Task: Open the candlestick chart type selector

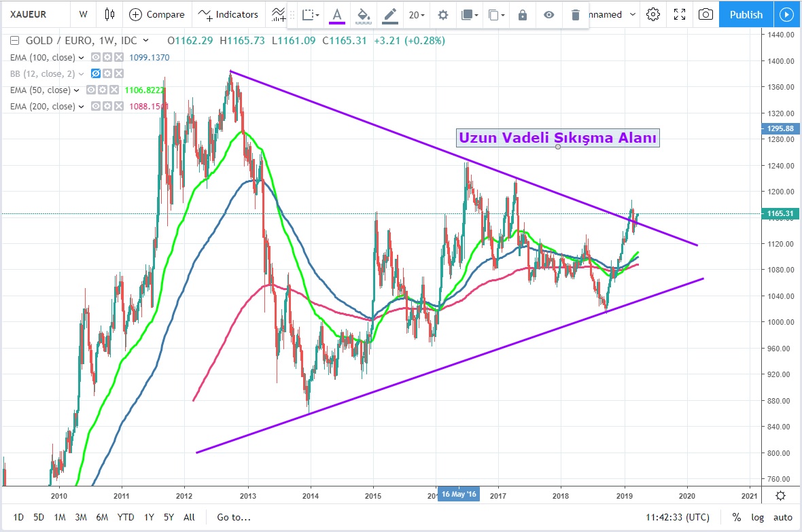Action: pyautogui.click(x=109, y=14)
